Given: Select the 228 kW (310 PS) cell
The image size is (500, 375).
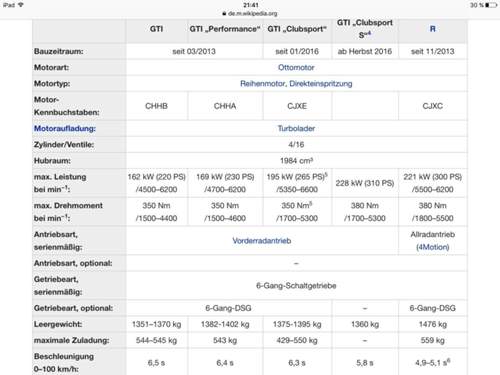Looking at the screenshot, I should (365, 183).
